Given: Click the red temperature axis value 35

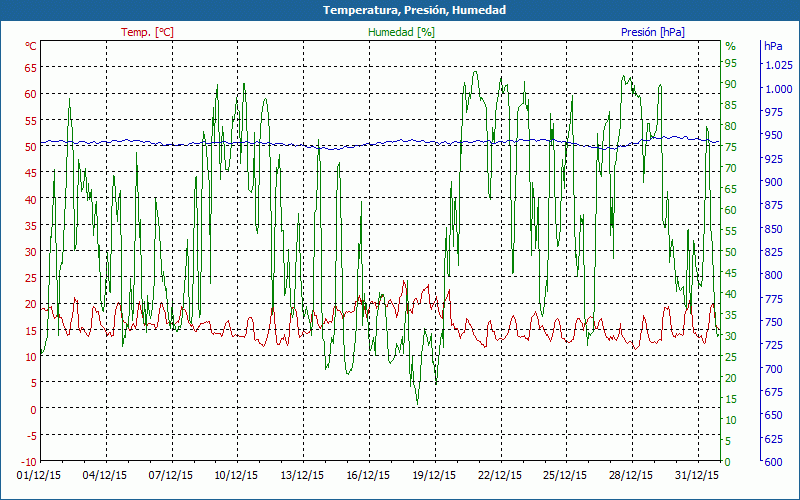Looking at the screenshot, I should click(x=31, y=225).
